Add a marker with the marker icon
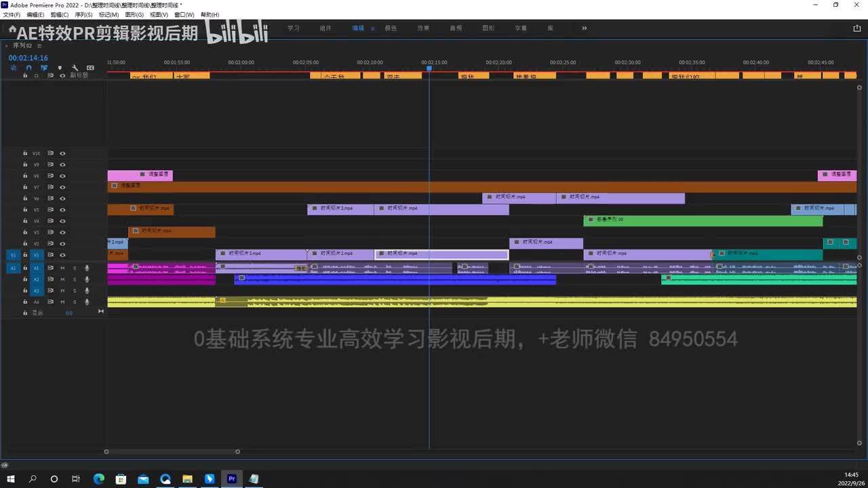The image size is (868, 488). pyautogui.click(x=60, y=68)
